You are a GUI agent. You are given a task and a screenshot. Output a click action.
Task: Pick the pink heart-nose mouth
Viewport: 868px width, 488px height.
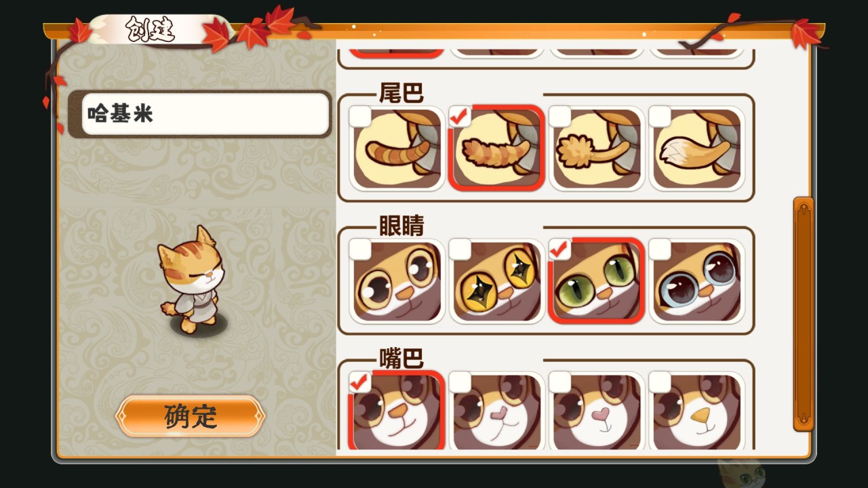coord(597,410)
